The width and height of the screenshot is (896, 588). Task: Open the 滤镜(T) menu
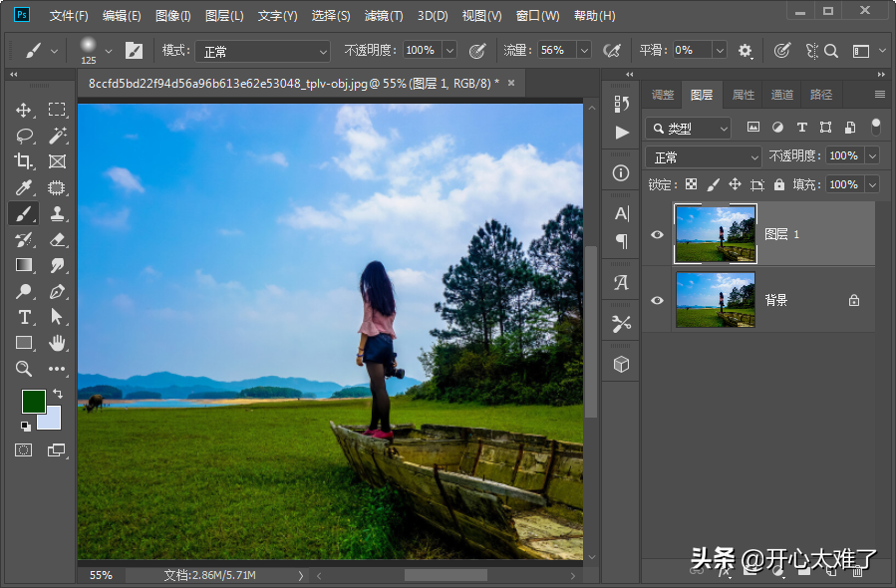click(x=384, y=15)
